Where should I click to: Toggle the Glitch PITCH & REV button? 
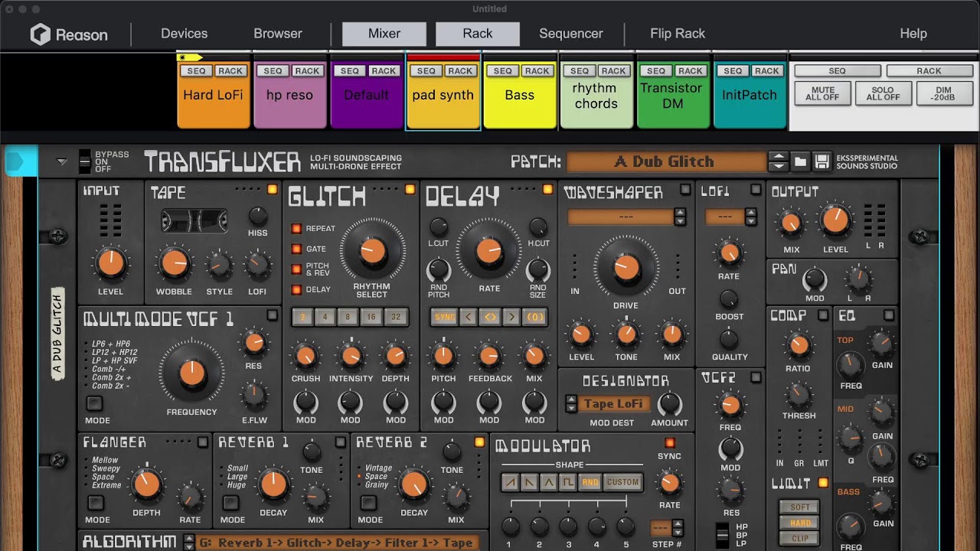click(x=296, y=269)
